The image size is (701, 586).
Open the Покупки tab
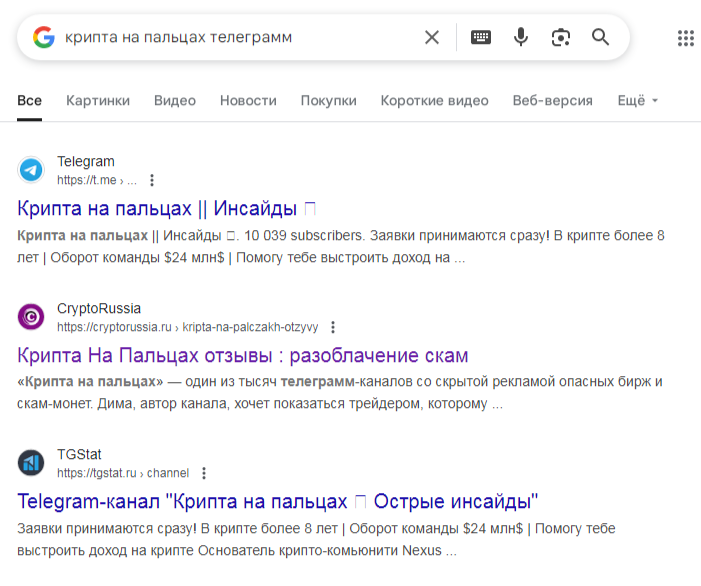(329, 101)
